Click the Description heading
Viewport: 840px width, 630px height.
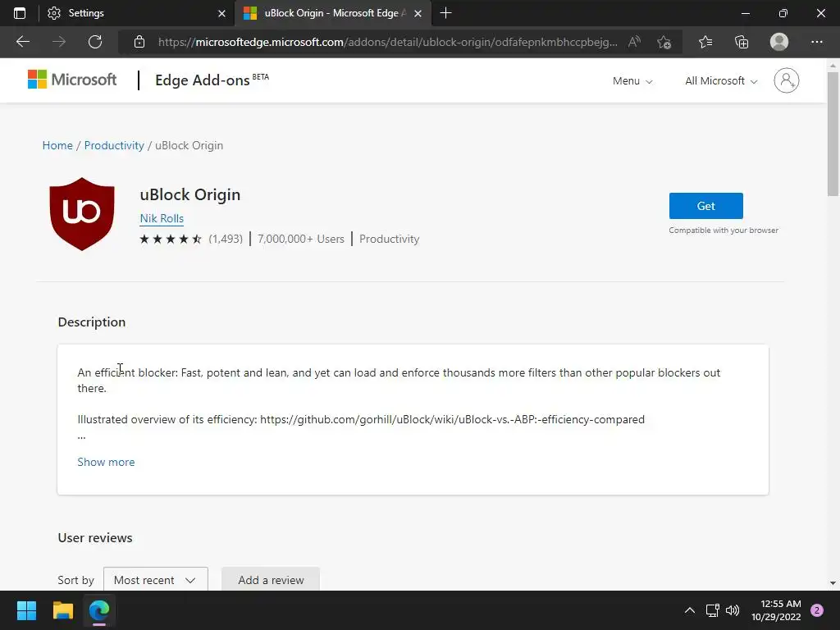coord(92,322)
